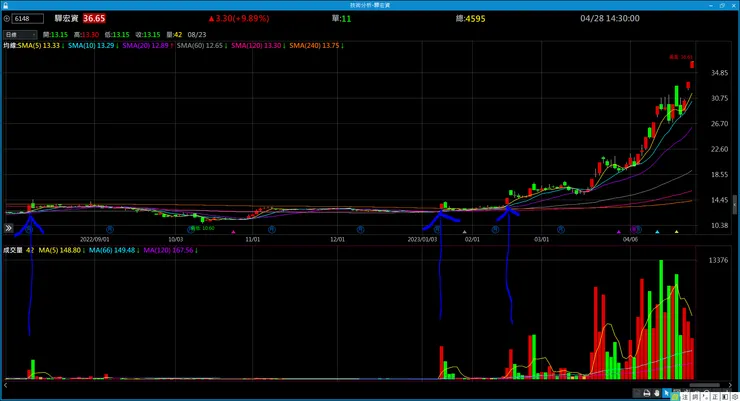The height and width of the screenshot is (401, 740).
Task: Click the » expand button left of chart
Action: 8,228
